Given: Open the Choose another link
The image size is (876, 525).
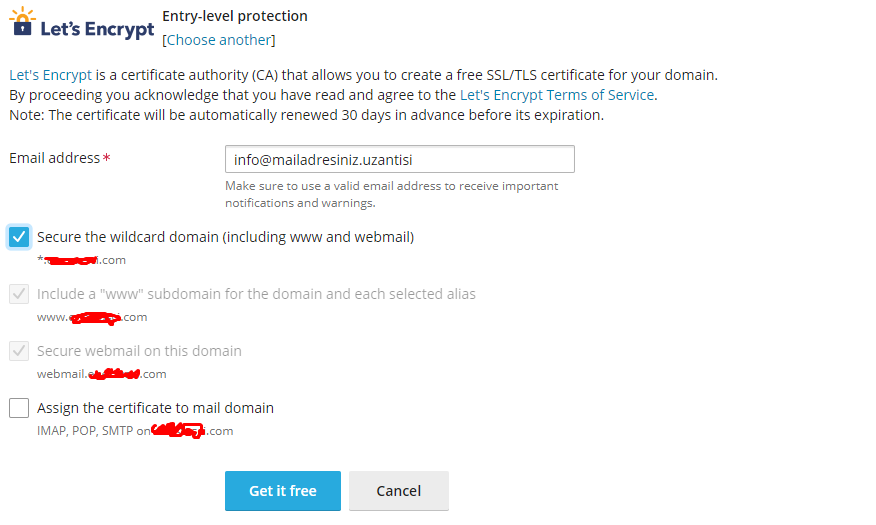Looking at the screenshot, I should 219,40.
